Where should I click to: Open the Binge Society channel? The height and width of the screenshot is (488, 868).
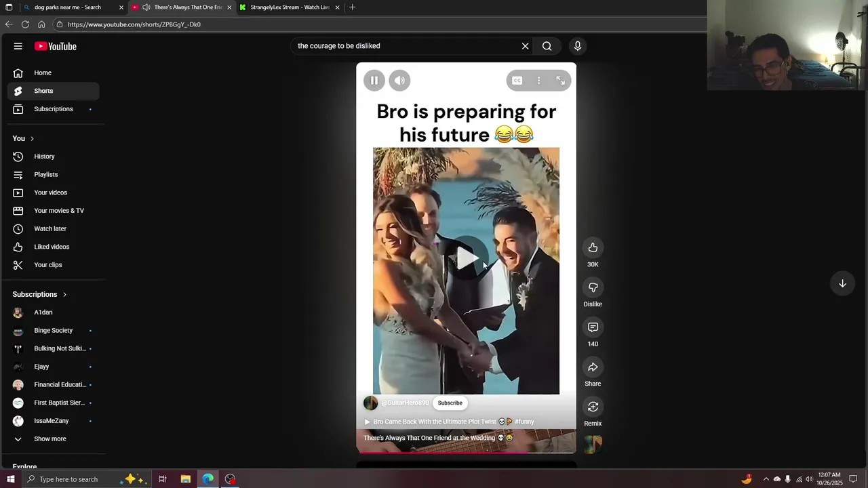coord(53,330)
